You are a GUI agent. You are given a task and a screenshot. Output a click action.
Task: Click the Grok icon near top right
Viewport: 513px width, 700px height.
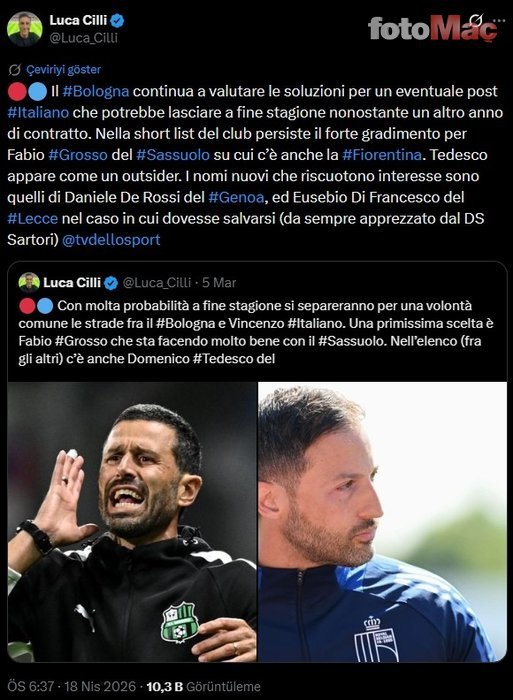(477, 21)
